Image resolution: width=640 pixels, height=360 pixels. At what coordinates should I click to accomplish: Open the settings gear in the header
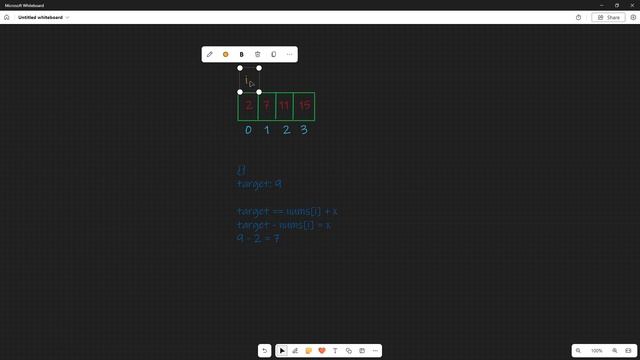pyautogui.click(x=633, y=18)
